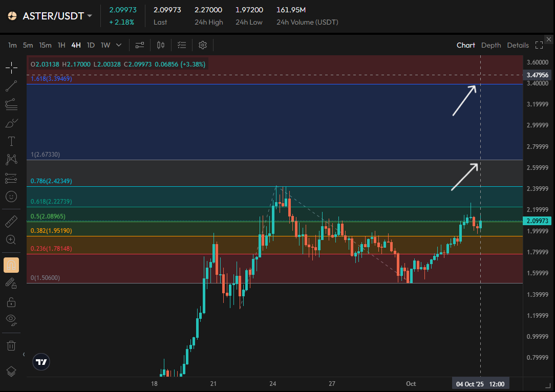The image size is (555, 392).
Task: Click the TradingView logo badge
Action: pos(41,362)
